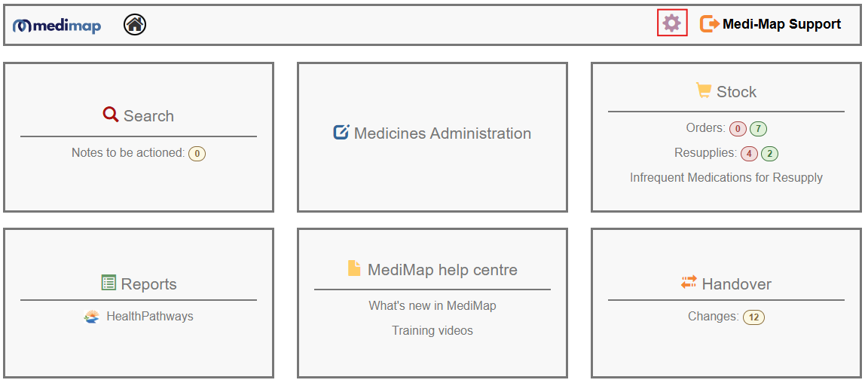Image resolution: width=868 pixels, height=383 pixels.
Task: Open the HealthPathways link
Action: coord(149,317)
